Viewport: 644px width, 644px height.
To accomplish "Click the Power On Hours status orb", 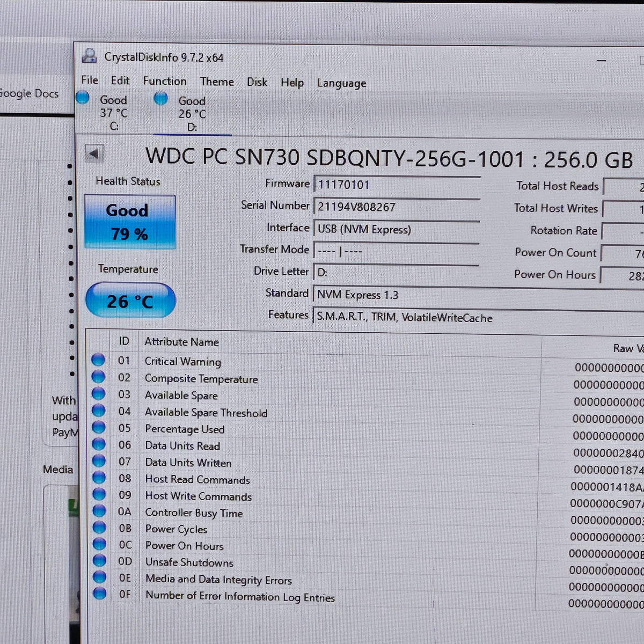I will pyautogui.click(x=99, y=544).
